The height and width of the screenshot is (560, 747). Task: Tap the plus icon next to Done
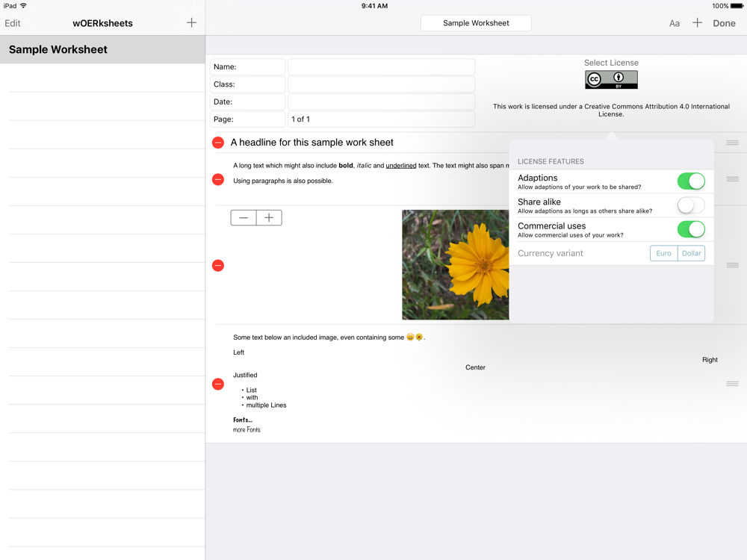point(697,23)
